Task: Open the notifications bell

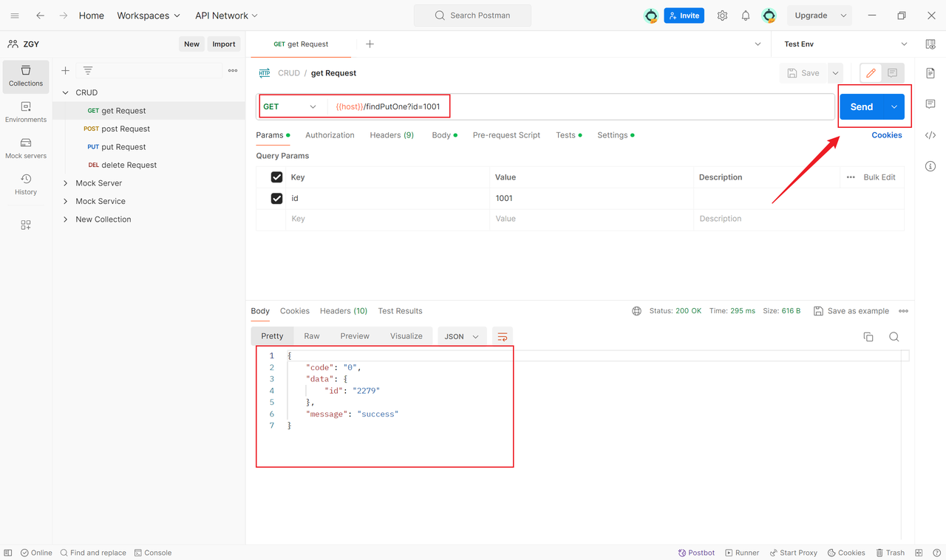Action: (746, 16)
